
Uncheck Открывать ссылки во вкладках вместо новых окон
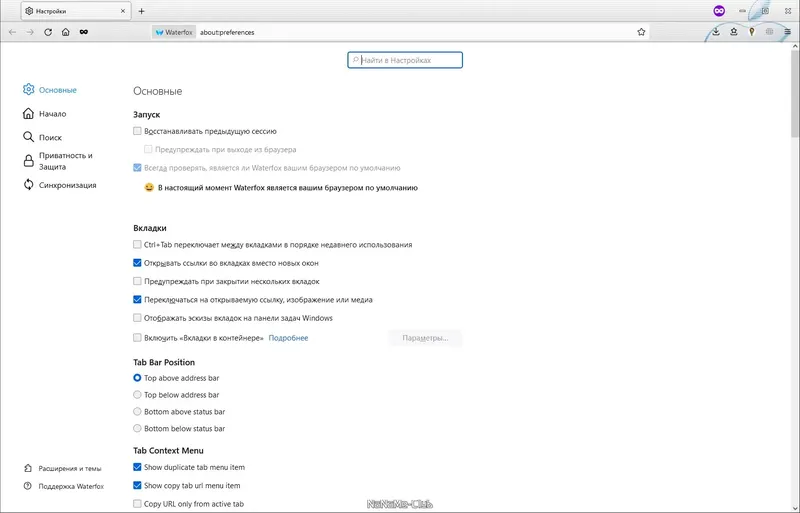click(x=137, y=263)
